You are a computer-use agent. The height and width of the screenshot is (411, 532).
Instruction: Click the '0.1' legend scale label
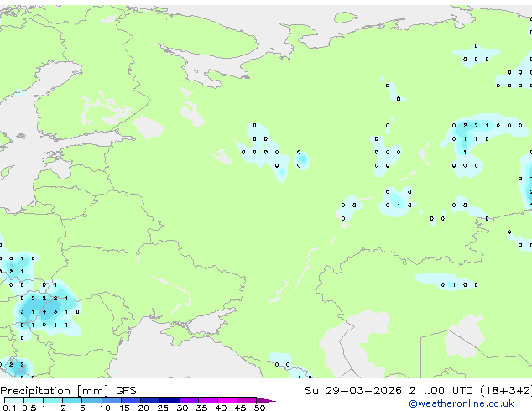(x=10, y=408)
